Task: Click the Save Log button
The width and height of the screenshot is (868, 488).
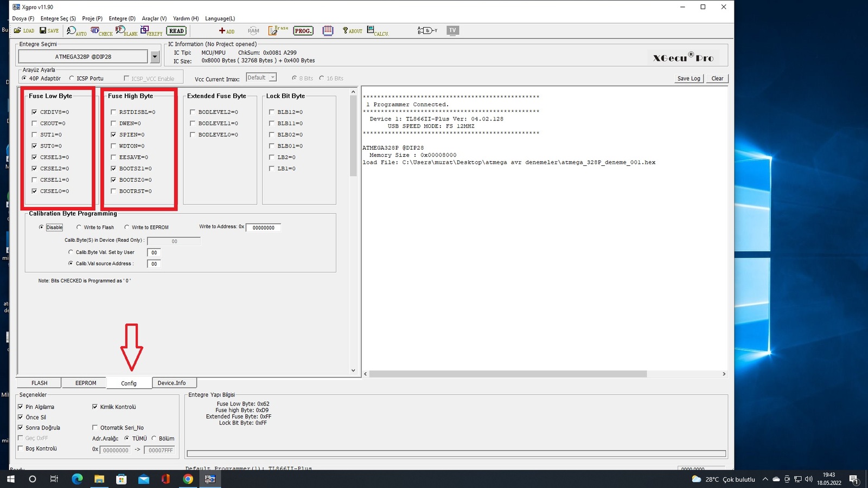Action: (x=688, y=78)
